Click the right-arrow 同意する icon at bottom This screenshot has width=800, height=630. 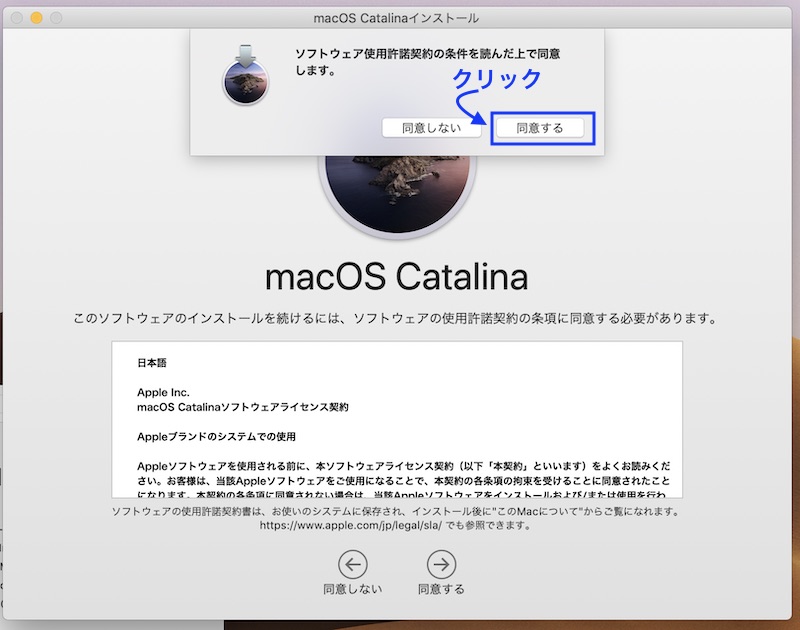(x=441, y=564)
